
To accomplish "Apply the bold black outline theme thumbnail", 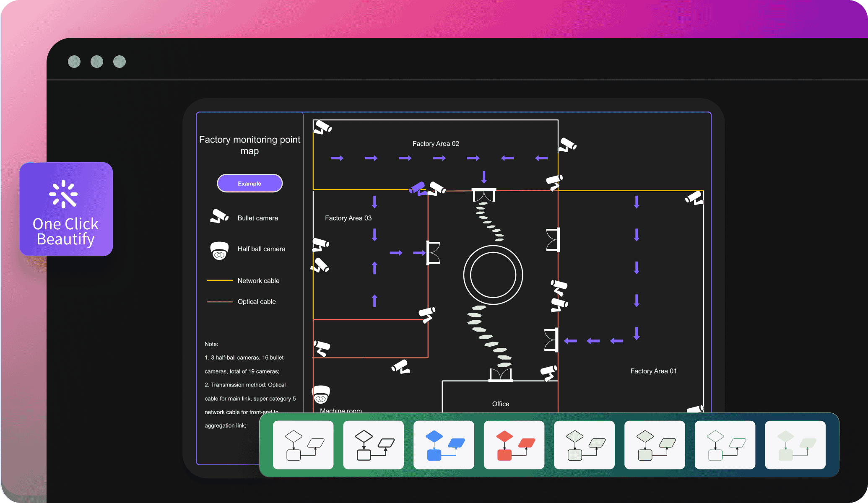I will pos(374,445).
